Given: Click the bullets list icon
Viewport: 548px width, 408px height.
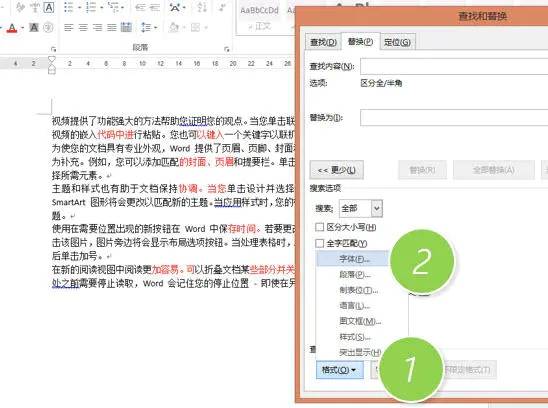Looking at the screenshot, I should click(x=69, y=7).
